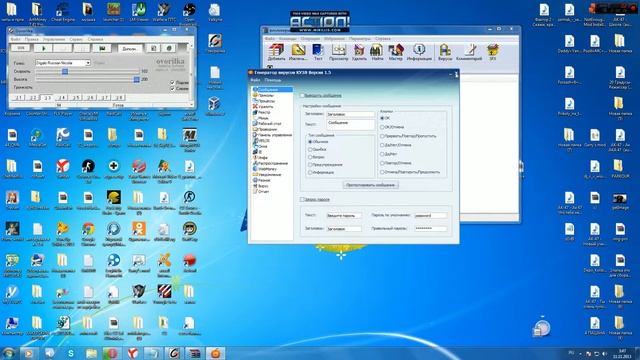Click the Высота slider handle in Govorilka
Viewport: 640px width, 360px height.
[x=136, y=80]
